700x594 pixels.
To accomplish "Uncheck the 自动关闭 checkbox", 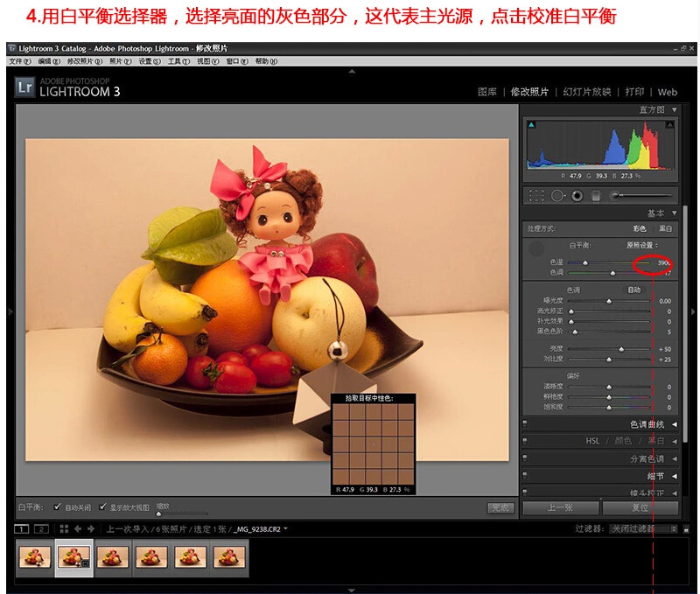I will point(57,507).
